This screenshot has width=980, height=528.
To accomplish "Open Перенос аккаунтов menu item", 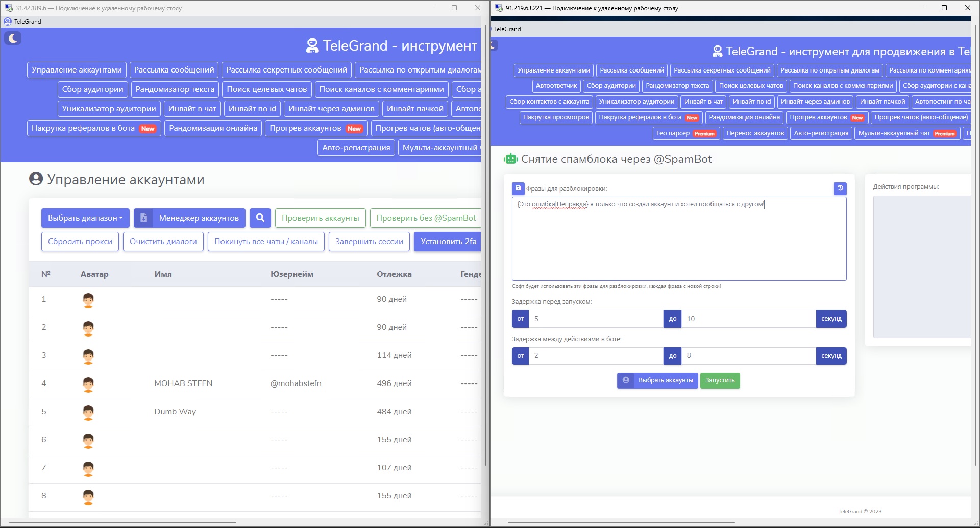I will 755,133.
